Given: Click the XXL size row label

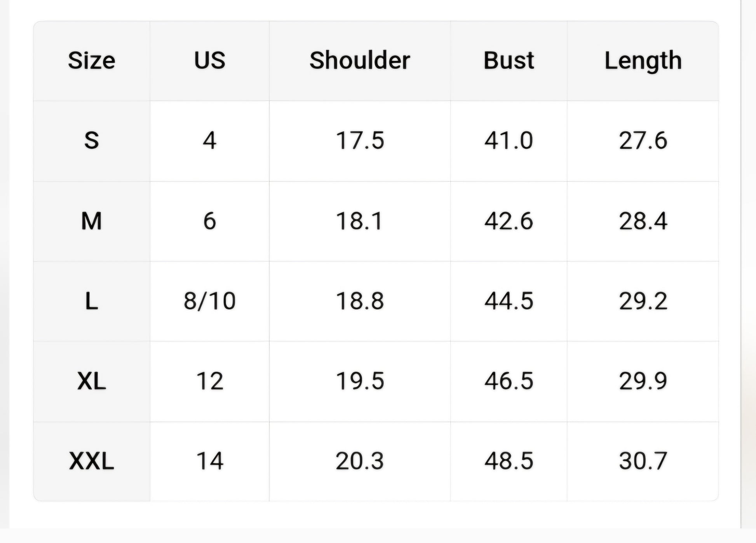Looking at the screenshot, I should pos(92,461).
